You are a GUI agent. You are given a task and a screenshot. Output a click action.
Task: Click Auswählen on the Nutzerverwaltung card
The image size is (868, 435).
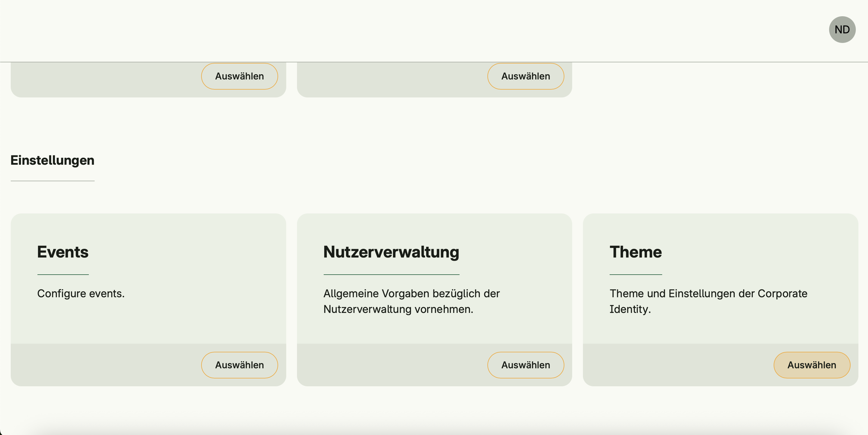[525, 365]
